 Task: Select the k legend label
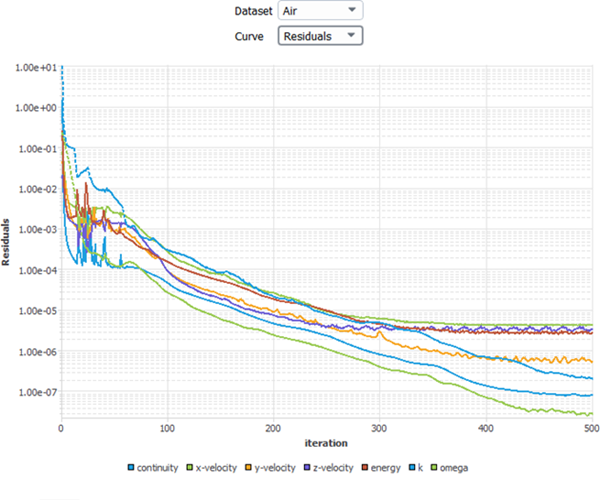coord(420,467)
